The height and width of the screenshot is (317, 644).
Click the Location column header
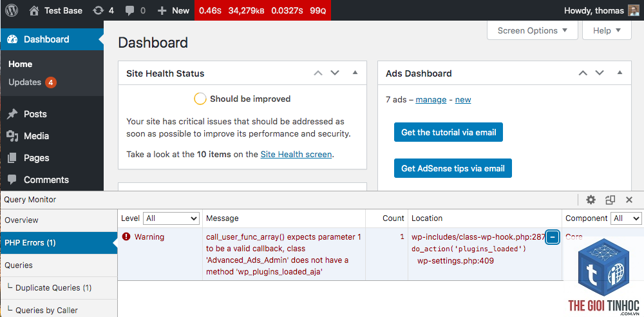427,218
